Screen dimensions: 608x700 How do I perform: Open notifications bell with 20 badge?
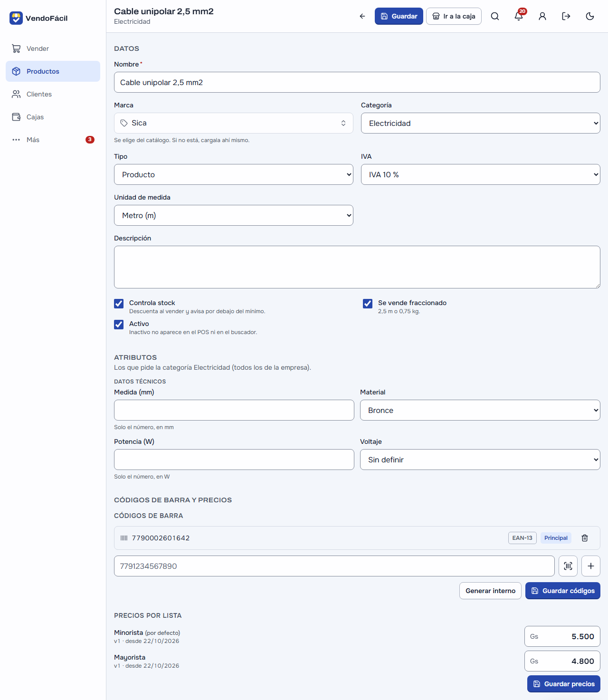(x=519, y=16)
